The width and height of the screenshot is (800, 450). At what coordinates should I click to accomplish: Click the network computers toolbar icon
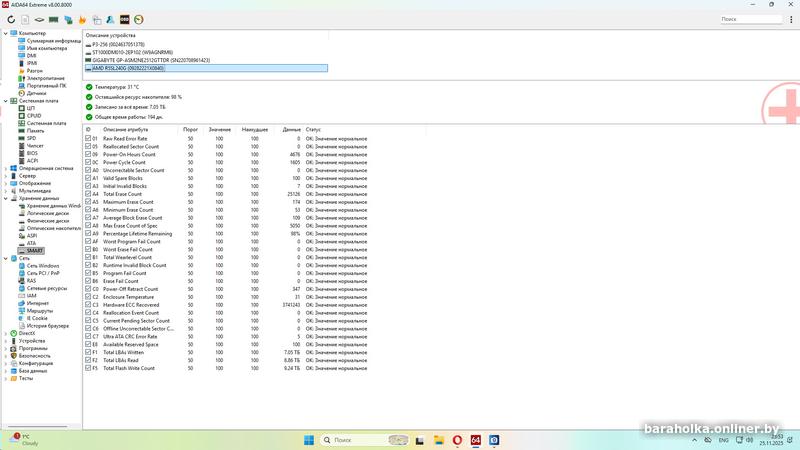(x=68, y=20)
